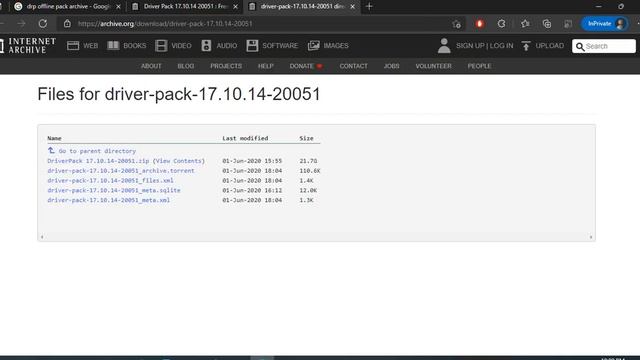Open the PROJECTS menu item
640x360 pixels.
226,66
